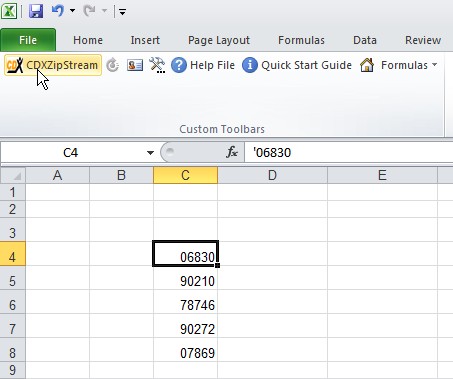Open the Name Box dropdown arrow
Screen dimensions: 453x379
point(150,153)
